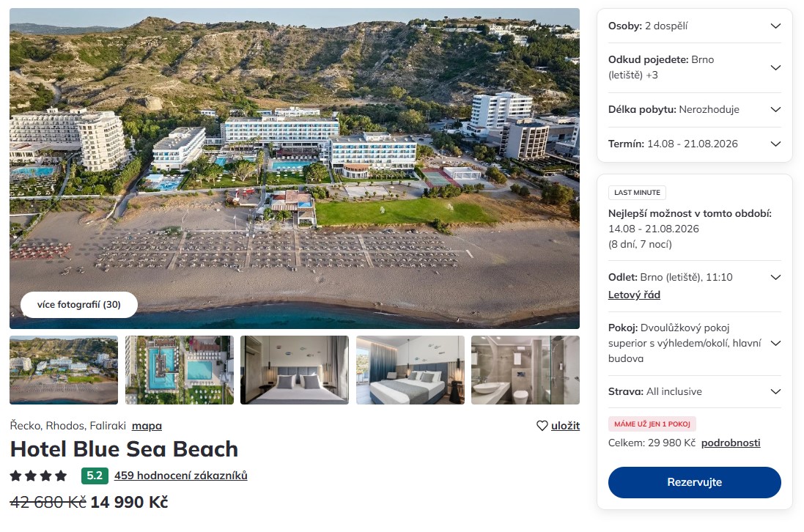Select the bathroom thumbnail photo
The width and height of the screenshot is (804, 532).
tap(525, 370)
